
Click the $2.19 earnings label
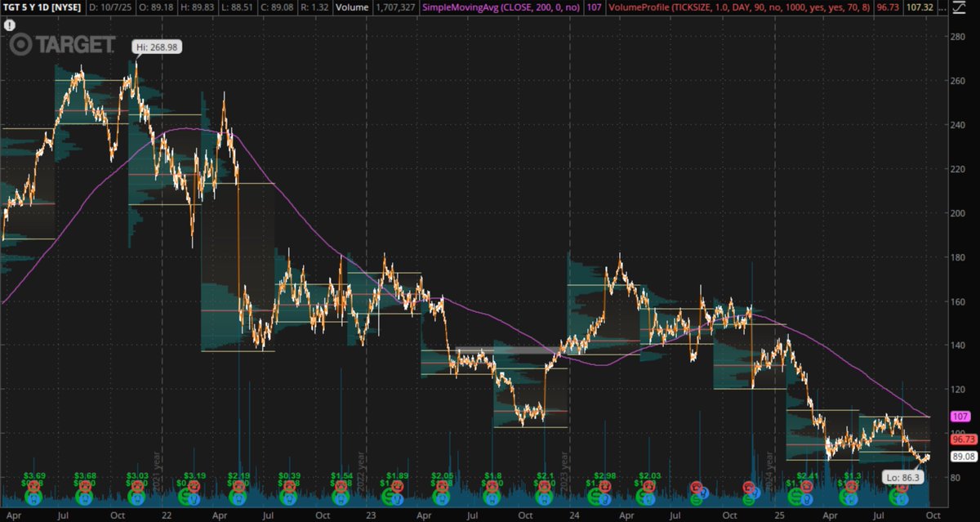pyautogui.click(x=238, y=475)
